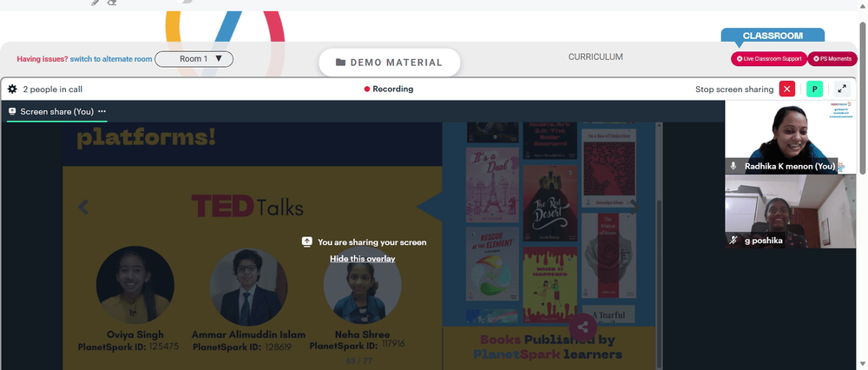This screenshot has height=370, width=868.
Task: Click the PS Moments button
Action: 832,59
